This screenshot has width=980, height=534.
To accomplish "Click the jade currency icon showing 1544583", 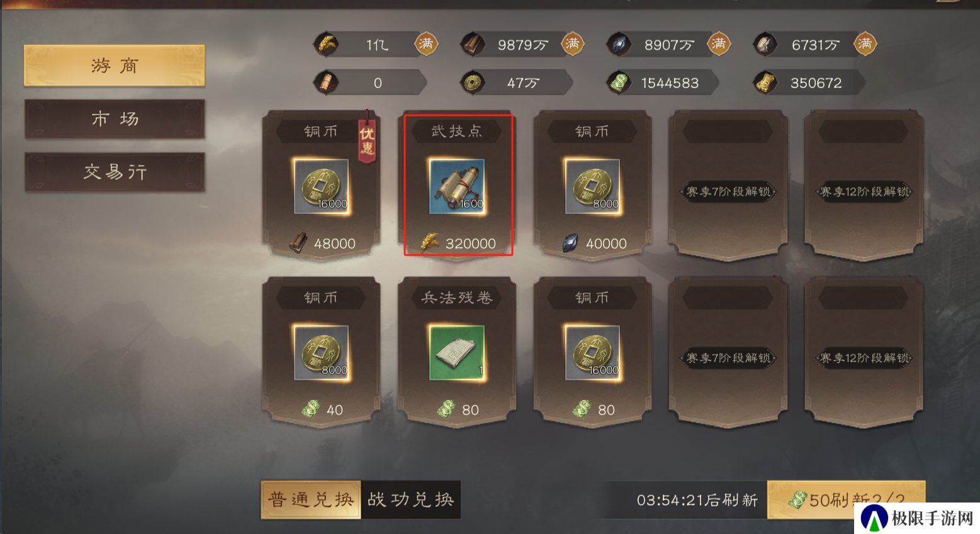I will pos(619,82).
